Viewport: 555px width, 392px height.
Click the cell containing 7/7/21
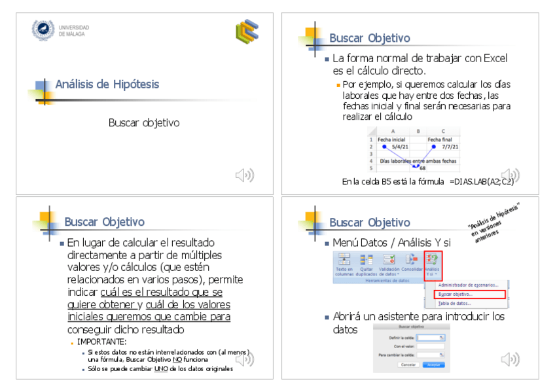coord(443,147)
